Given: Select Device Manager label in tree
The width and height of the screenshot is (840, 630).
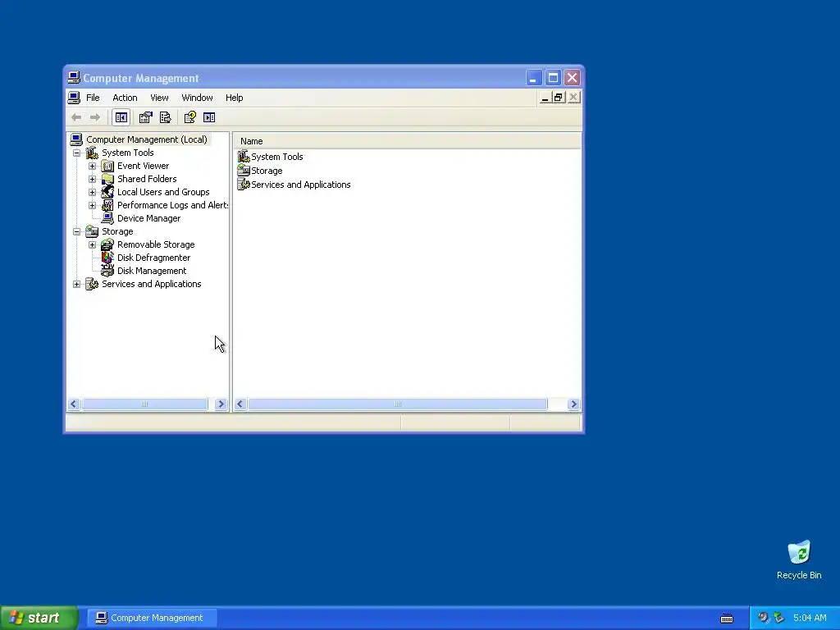Looking at the screenshot, I should pos(149,218).
